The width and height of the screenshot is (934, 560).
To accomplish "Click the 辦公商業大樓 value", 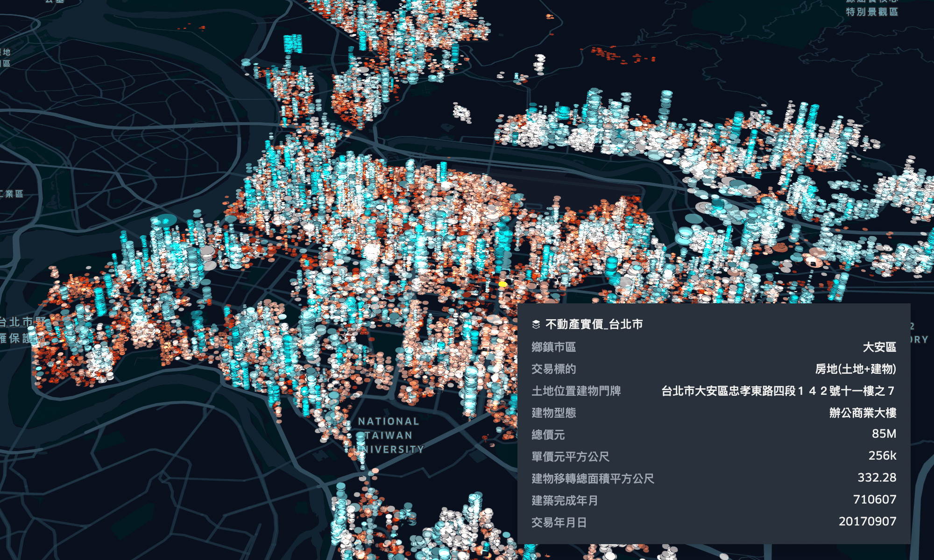I will click(863, 413).
